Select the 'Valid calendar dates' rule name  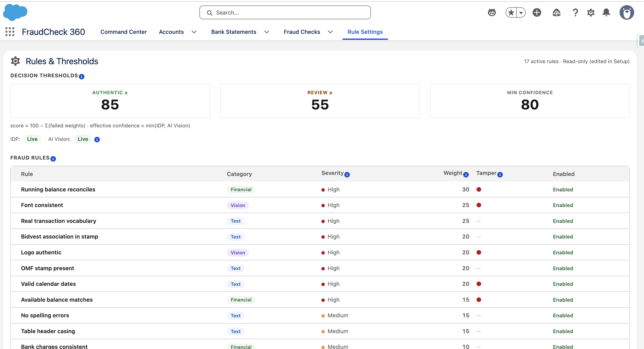[48, 284]
